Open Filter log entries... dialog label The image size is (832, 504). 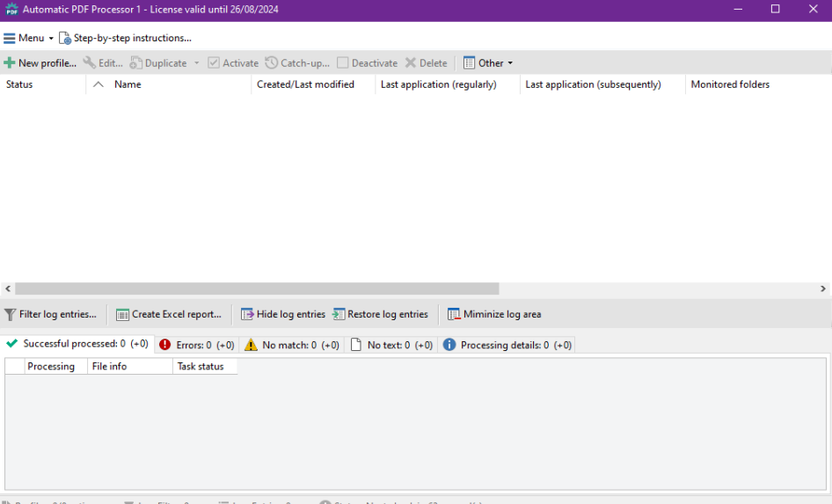(x=58, y=314)
